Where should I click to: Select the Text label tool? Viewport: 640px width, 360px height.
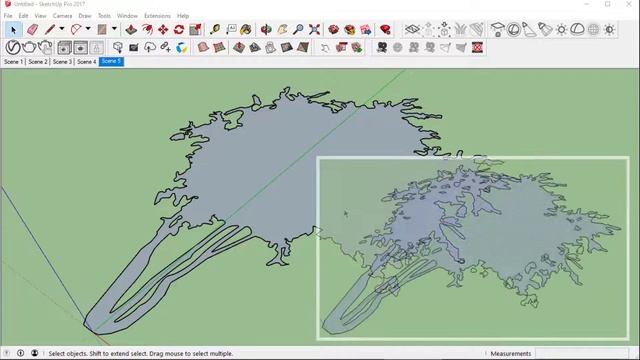[x=231, y=29]
